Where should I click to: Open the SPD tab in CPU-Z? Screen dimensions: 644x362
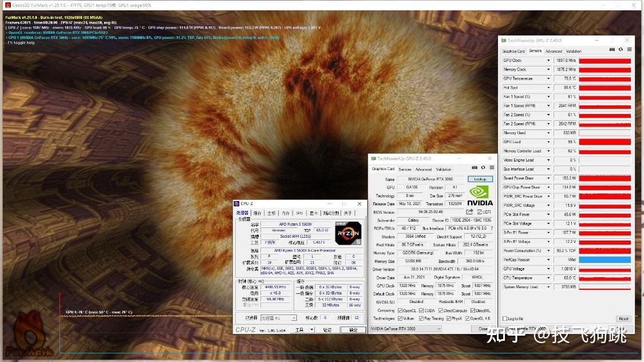point(299,213)
